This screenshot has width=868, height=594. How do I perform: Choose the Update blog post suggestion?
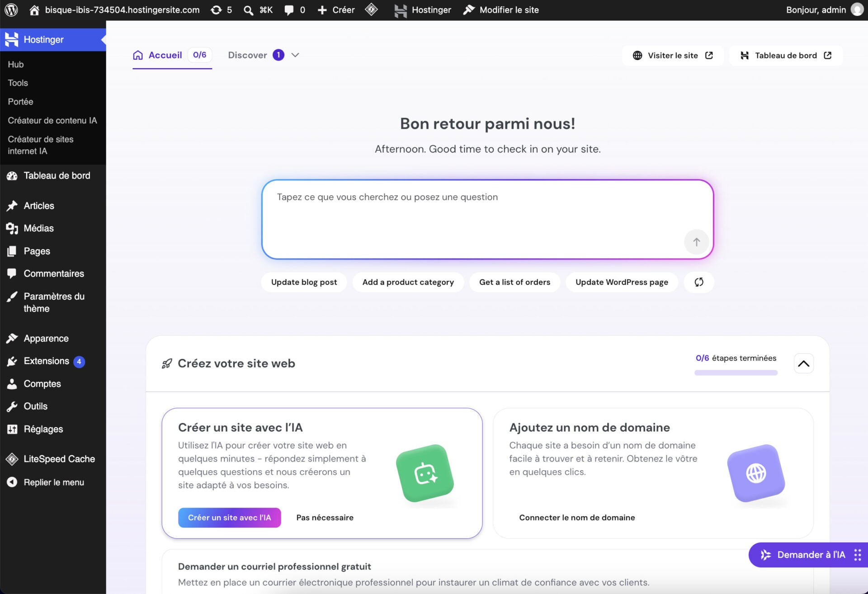pyautogui.click(x=304, y=282)
